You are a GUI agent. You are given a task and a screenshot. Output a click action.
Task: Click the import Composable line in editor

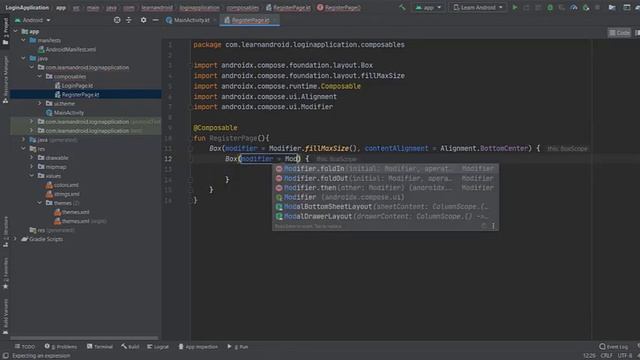coord(277,86)
